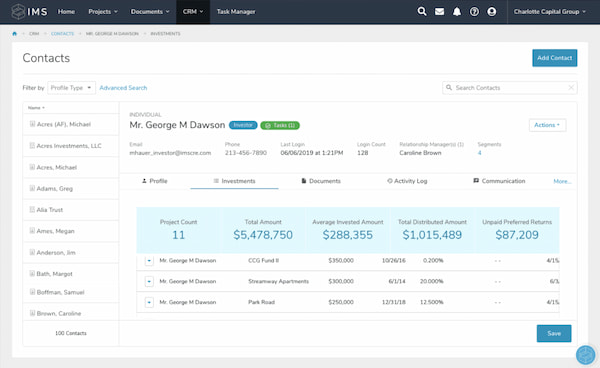Click the $87,209 Unpaid Preferred Returns value

pos(517,235)
